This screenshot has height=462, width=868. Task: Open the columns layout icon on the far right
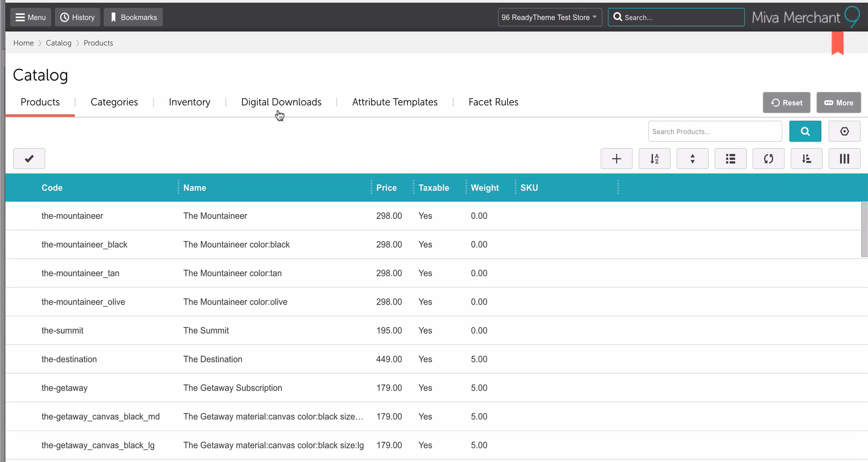coord(844,158)
